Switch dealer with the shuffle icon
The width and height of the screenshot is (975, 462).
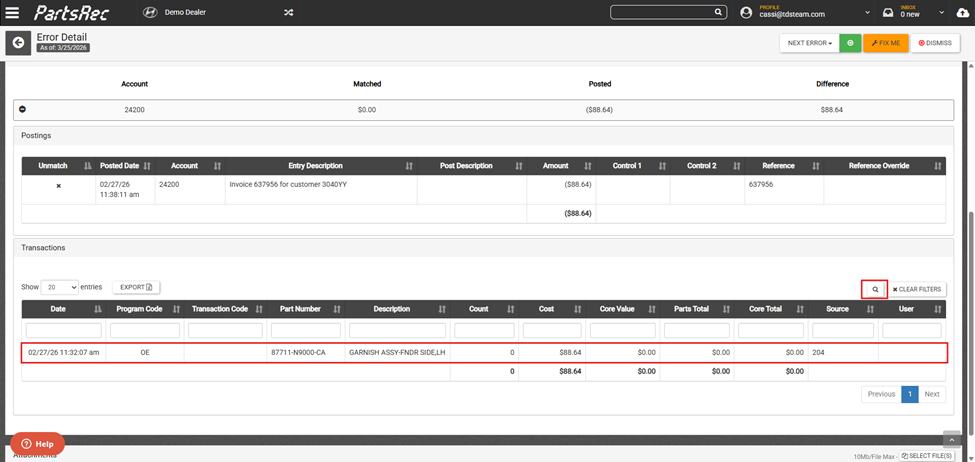pos(289,12)
